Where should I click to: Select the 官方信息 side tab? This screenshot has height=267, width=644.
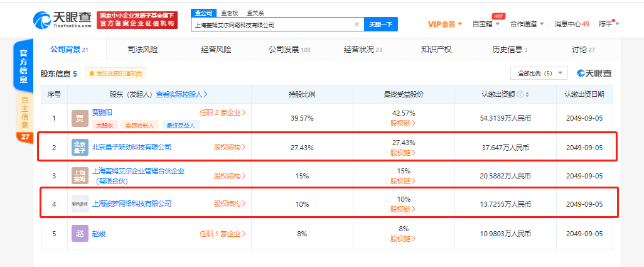[x=24, y=66]
